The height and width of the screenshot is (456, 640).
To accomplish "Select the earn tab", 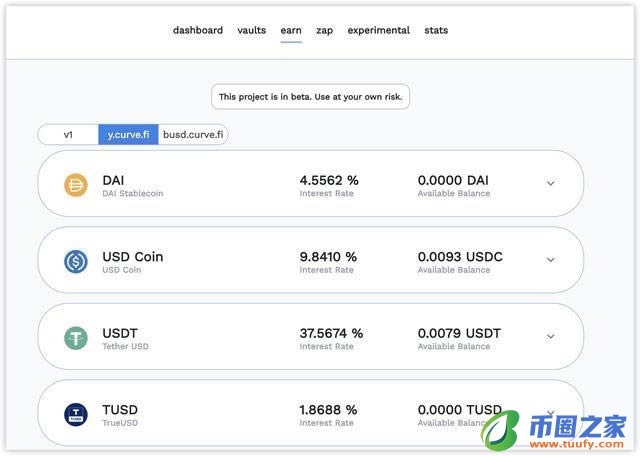I will 291,30.
